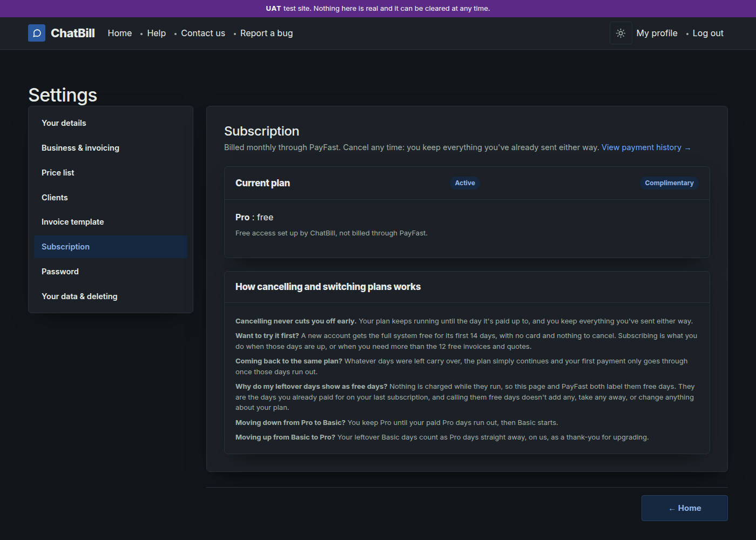Click the back to Home button at the bottom
Viewport: 756px width, 540px height.
(685, 508)
